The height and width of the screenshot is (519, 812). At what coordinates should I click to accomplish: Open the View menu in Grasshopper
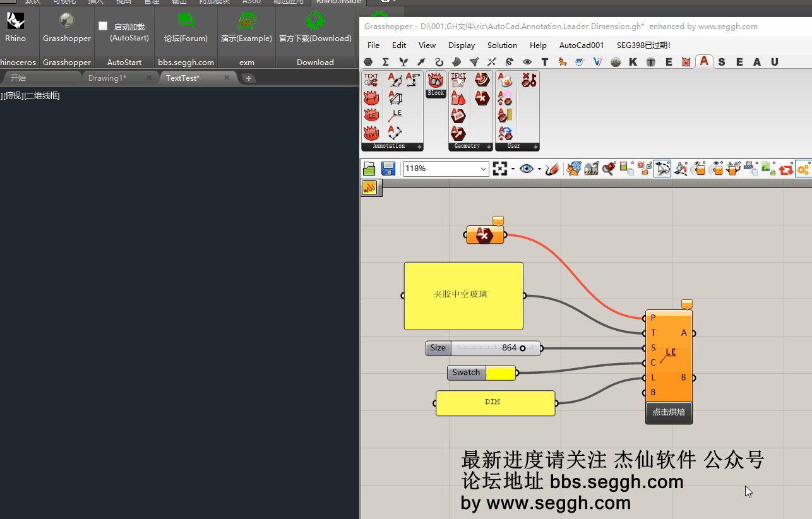(427, 45)
